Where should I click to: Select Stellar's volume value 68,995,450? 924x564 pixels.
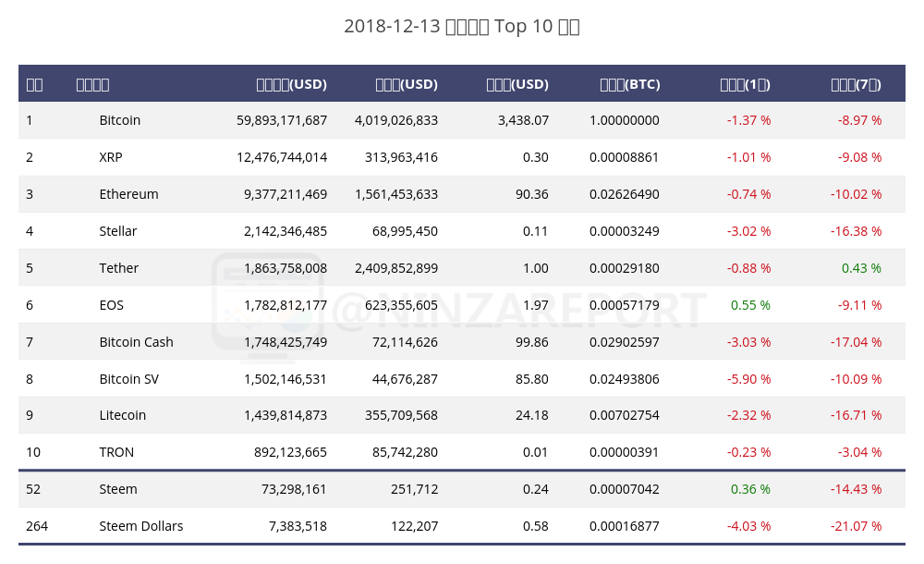click(405, 231)
